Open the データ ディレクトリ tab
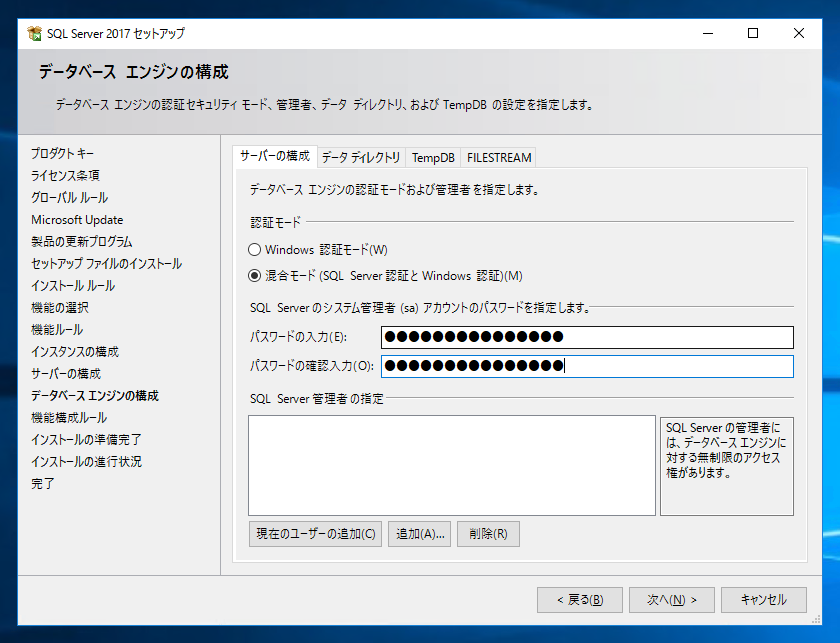The width and height of the screenshot is (840, 643). pos(361,158)
